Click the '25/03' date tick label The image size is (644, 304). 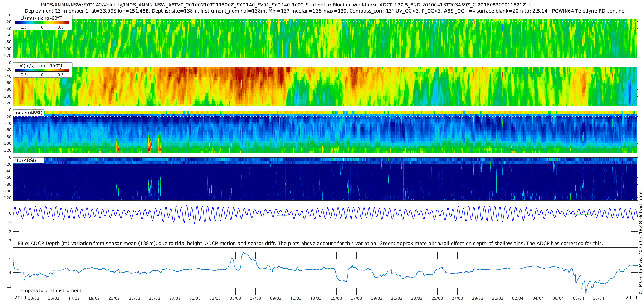[437, 298]
